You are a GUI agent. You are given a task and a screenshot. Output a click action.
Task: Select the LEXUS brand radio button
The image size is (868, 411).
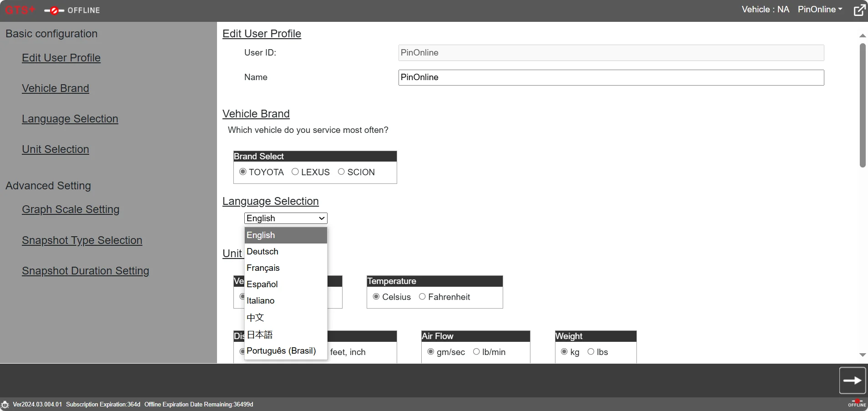tap(295, 172)
